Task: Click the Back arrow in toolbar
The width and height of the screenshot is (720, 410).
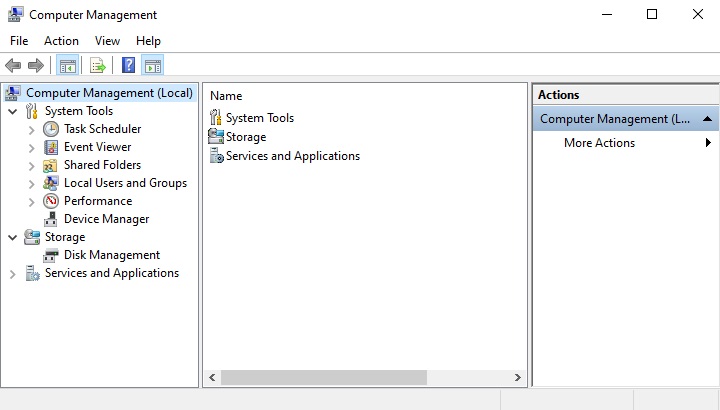Action: click(13, 66)
